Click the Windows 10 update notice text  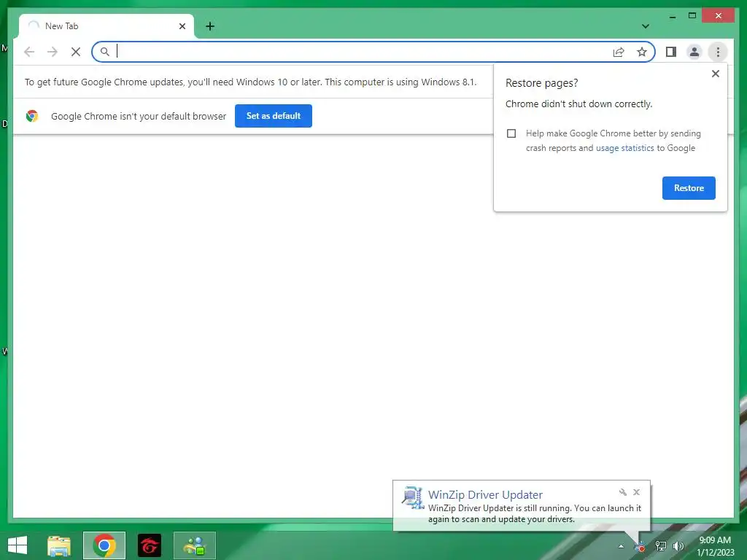(x=251, y=82)
